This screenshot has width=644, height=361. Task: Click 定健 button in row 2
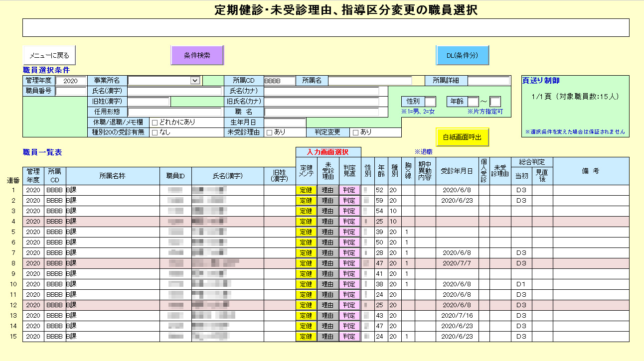306,201
